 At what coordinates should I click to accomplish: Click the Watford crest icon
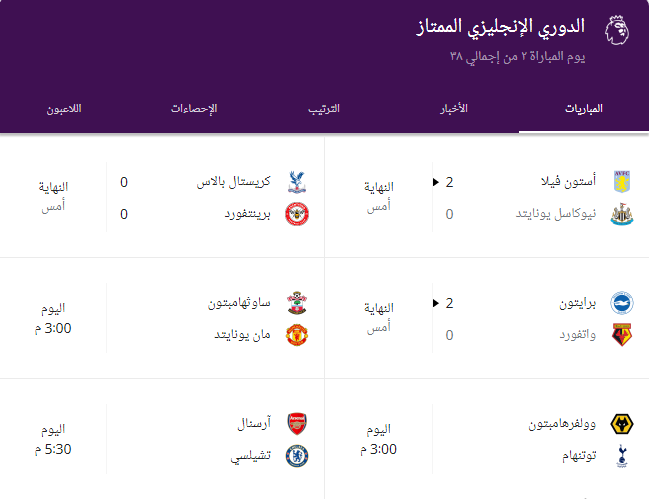tap(622, 335)
